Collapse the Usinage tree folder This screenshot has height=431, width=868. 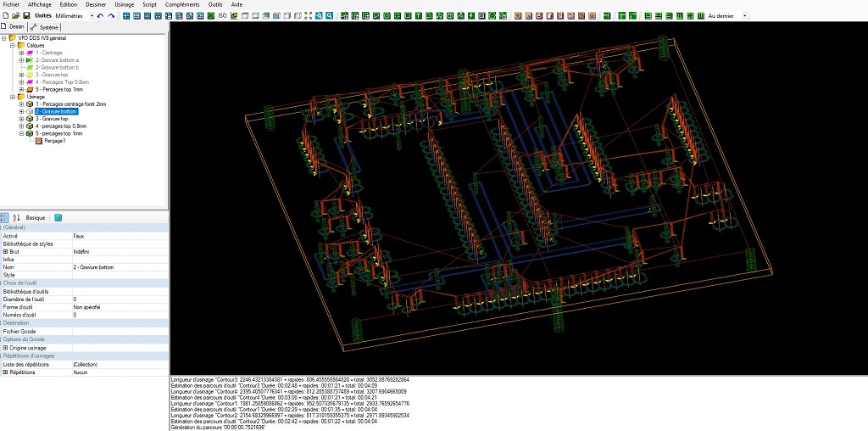(x=13, y=97)
